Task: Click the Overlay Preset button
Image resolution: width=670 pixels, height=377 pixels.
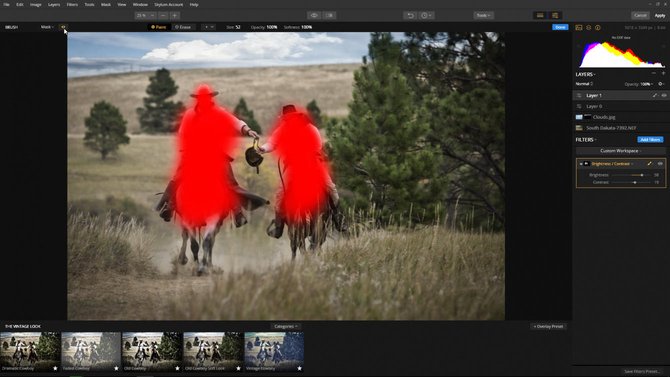Action: click(548, 327)
